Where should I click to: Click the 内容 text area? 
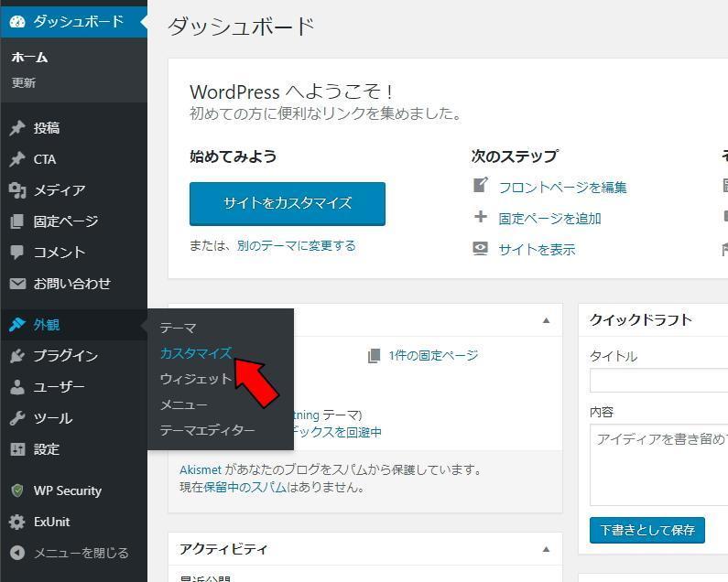[x=658, y=465]
